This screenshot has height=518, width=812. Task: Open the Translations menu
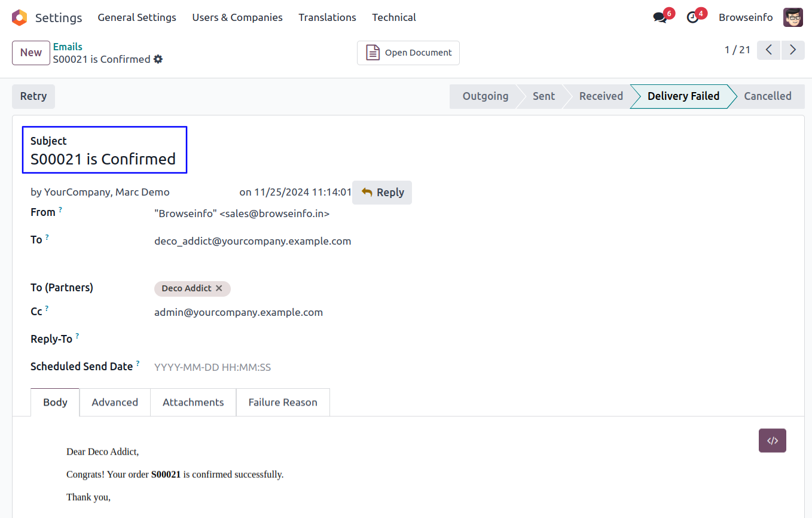coord(327,17)
